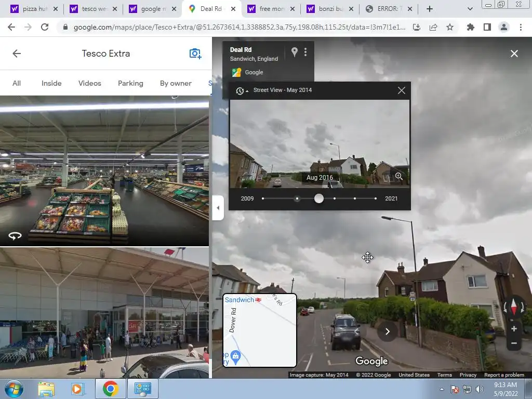Zoom out on Street View
This screenshot has height=399, width=532.
point(514,343)
